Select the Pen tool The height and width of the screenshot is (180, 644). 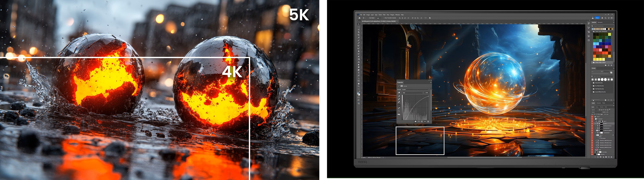click(x=358, y=76)
